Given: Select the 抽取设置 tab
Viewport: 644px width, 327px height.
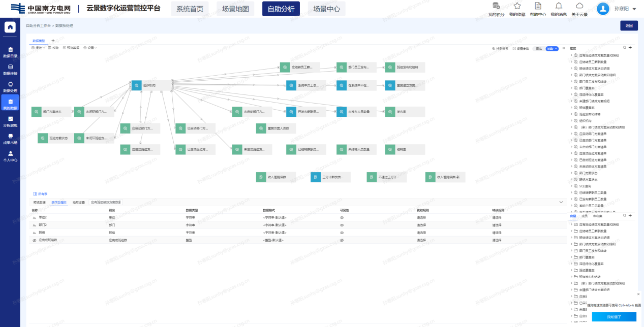Looking at the screenshot, I should 78,202.
